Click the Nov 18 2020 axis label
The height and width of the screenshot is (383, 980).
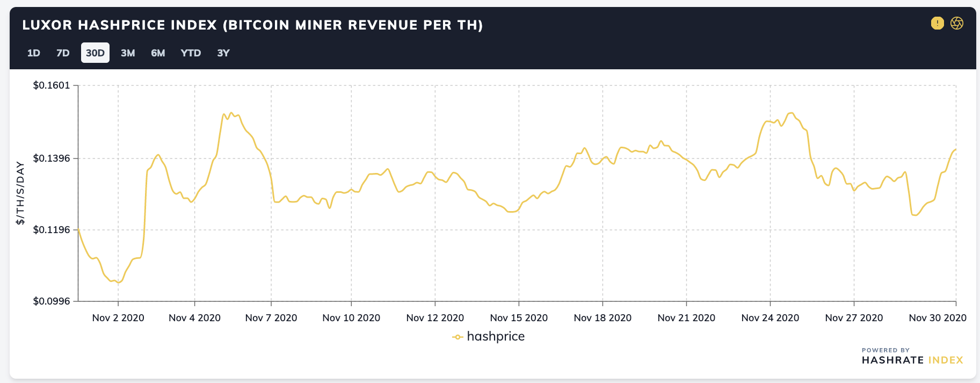coord(602,318)
